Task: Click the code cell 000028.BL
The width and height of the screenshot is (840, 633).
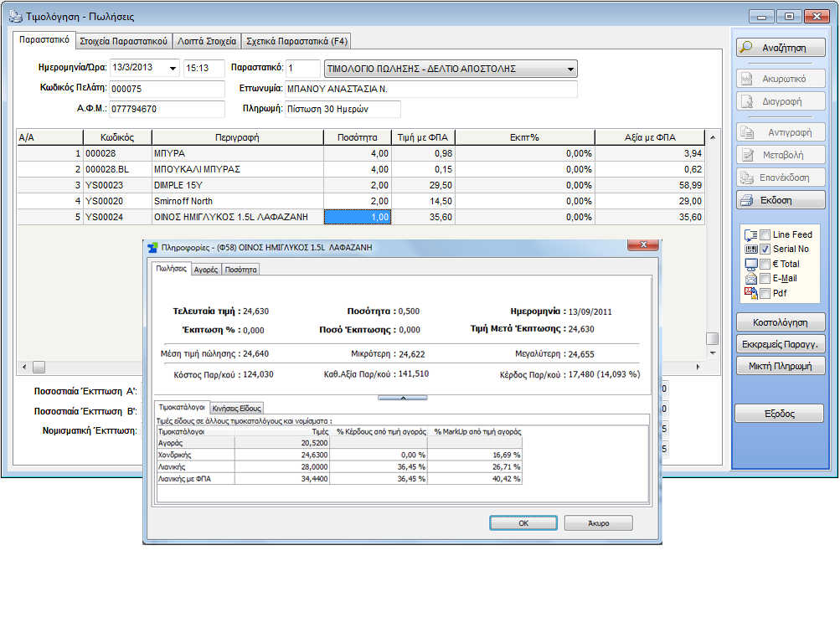Action: [117, 169]
